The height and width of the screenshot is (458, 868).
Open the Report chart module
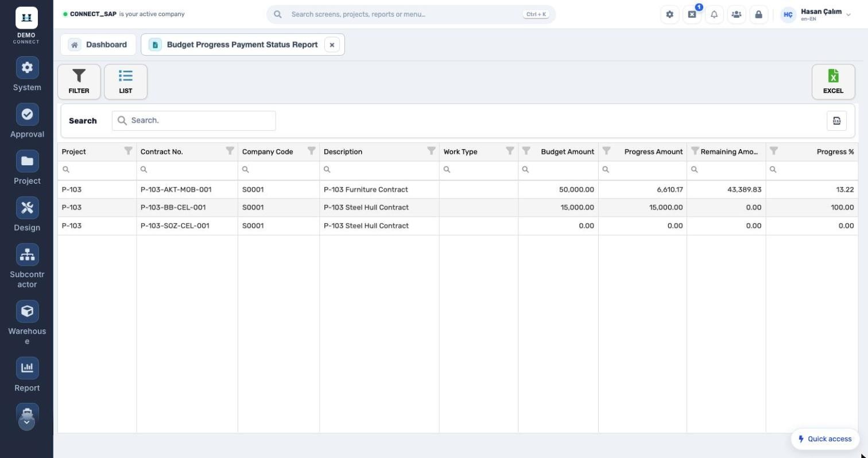tap(27, 375)
